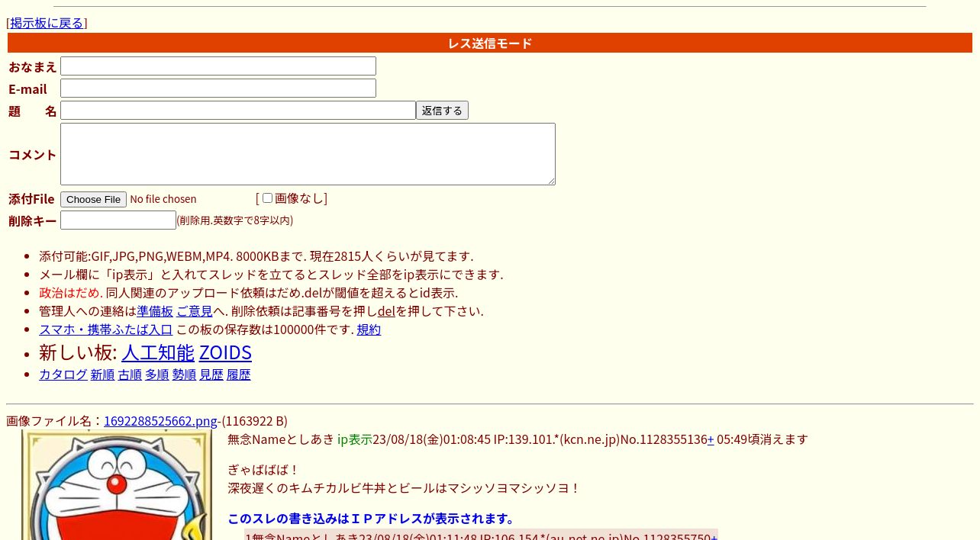Click the underlined del text
The height and width of the screenshot is (540, 980).
click(386, 311)
